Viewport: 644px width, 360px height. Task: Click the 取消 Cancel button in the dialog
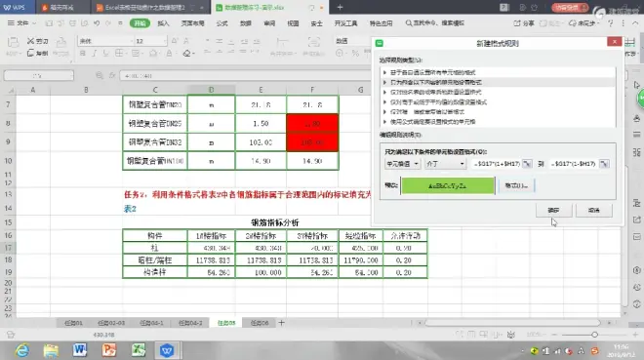pyautogui.click(x=594, y=210)
